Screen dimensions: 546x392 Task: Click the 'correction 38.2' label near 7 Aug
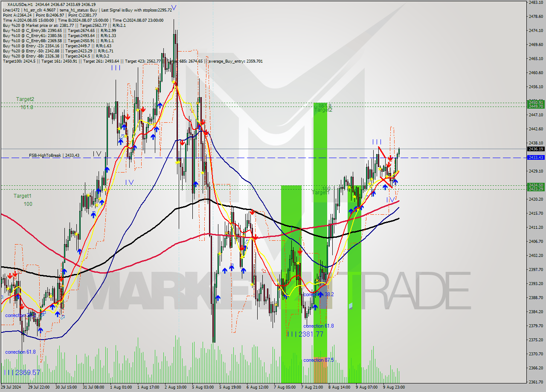click(319, 294)
